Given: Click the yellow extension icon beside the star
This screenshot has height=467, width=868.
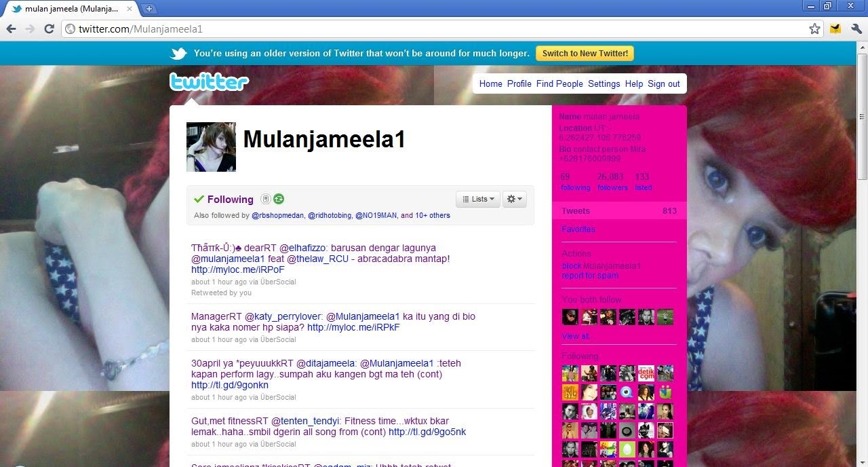Looking at the screenshot, I should pyautogui.click(x=835, y=29).
